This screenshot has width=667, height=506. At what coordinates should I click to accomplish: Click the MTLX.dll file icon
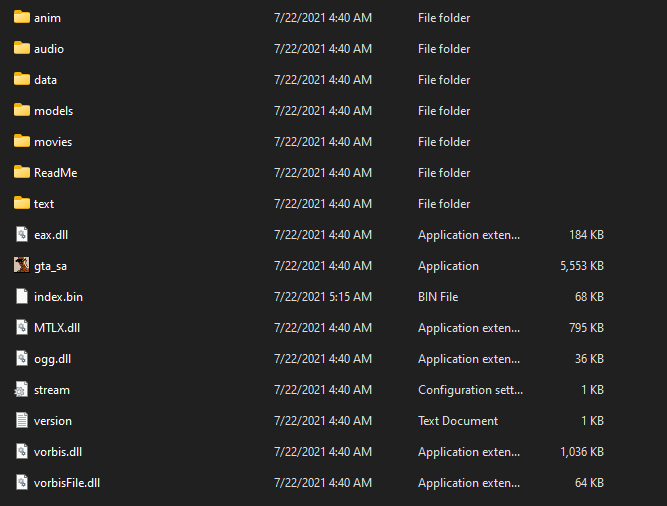[x=22, y=327]
